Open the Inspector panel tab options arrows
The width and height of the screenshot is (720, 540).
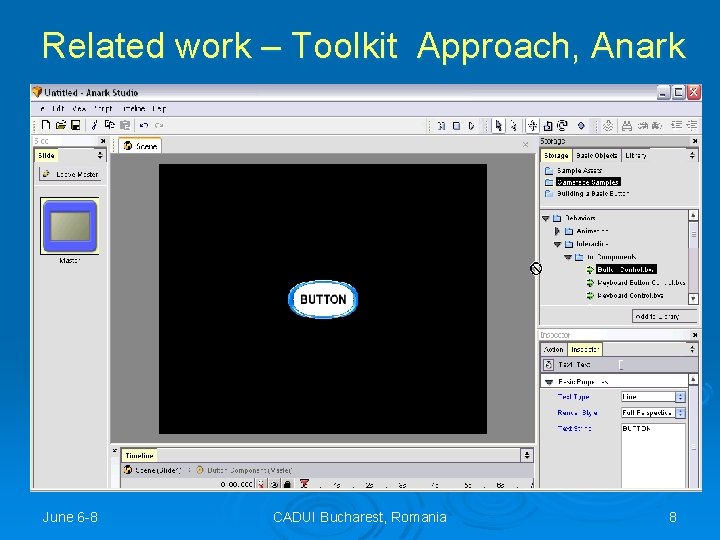pos(692,349)
